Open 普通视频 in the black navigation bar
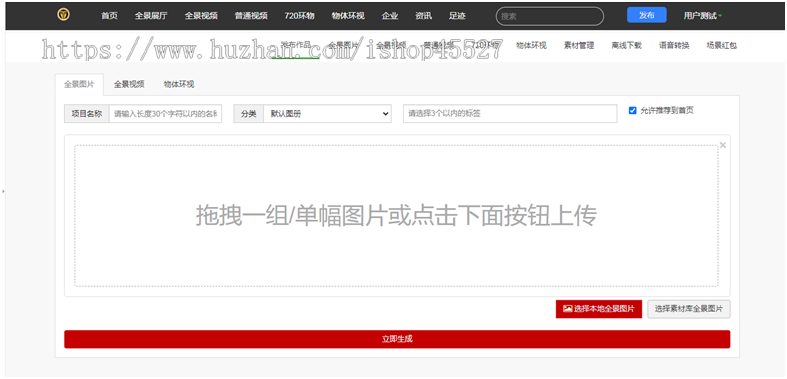The width and height of the screenshot is (787, 379). tap(251, 16)
